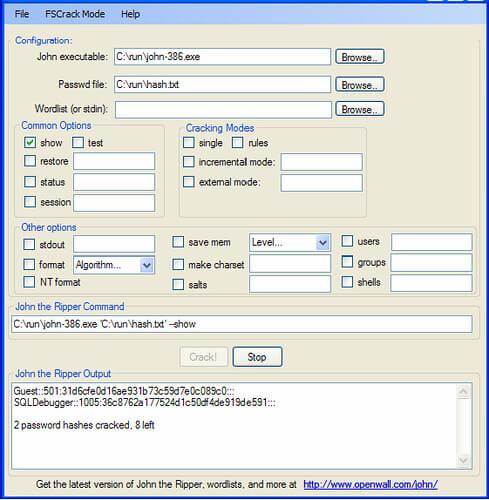Expand the Algorithm format dropdown
Image resolution: width=489 pixels, height=500 pixels.
click(x=147, y=265)
